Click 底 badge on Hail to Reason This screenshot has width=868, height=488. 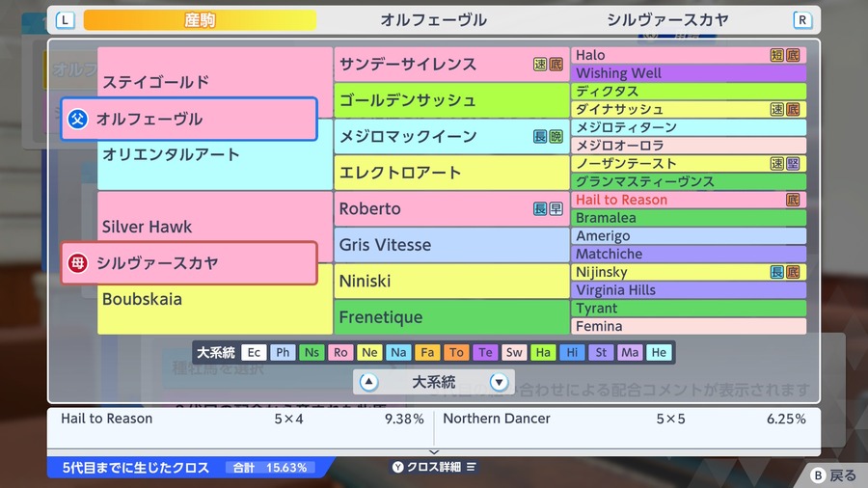click(793, 200)
